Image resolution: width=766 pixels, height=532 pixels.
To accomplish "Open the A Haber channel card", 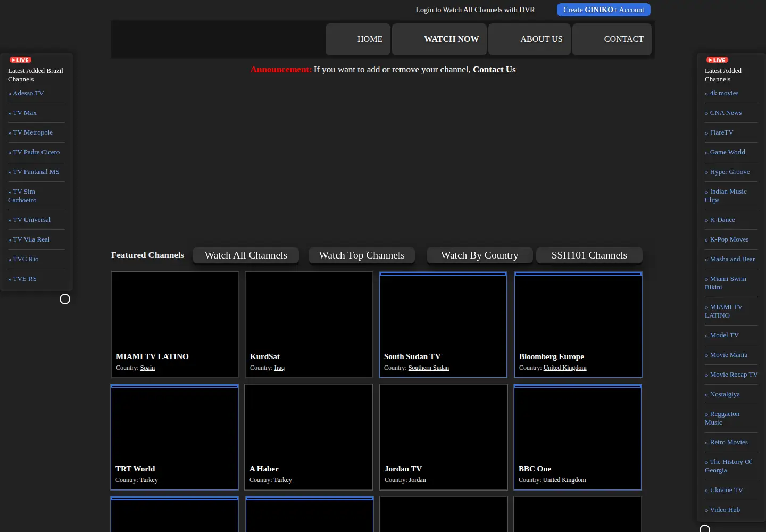I will click(x=309, y=437).
